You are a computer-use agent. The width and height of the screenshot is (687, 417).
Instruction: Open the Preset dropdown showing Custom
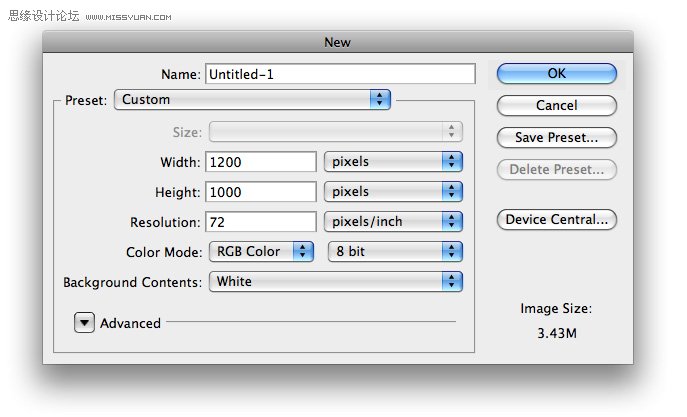(x=252, y=100)
